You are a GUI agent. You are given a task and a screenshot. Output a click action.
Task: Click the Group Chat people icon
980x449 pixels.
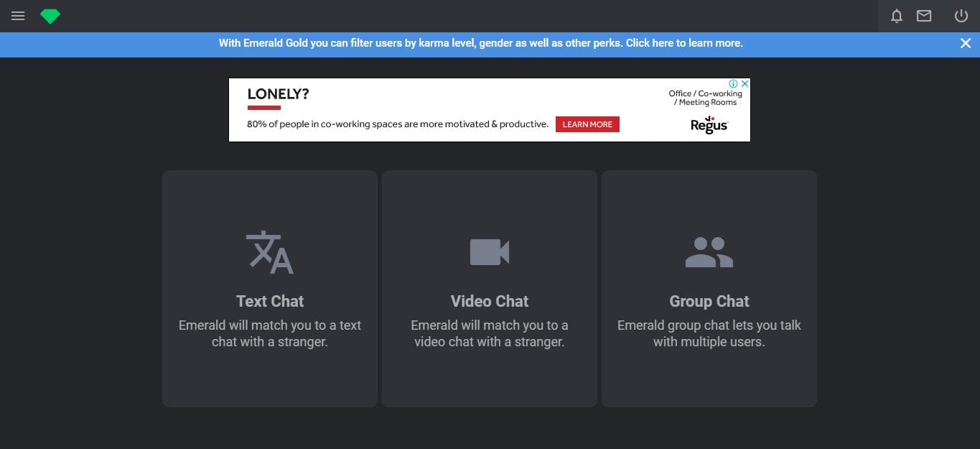(x=709, y=252)
